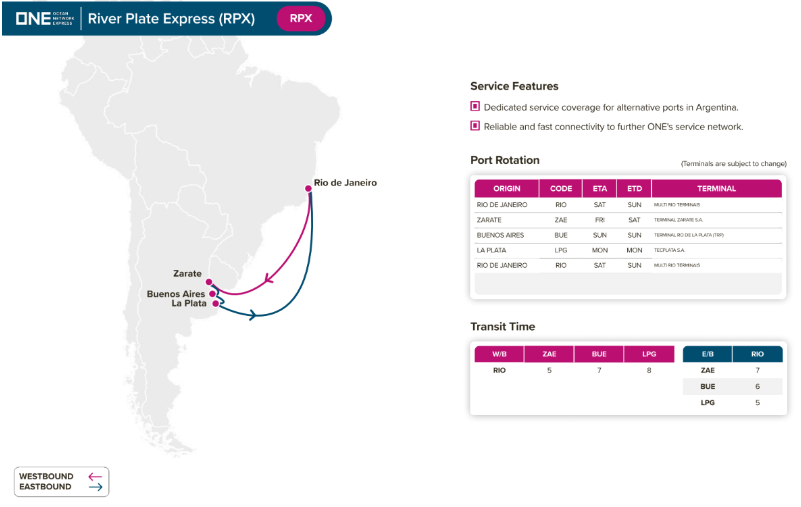The width and height of the screenshot is (801, 507).
Task: Click the 'River Plate Express (RPX)' title text
Action: coord(171,18)
